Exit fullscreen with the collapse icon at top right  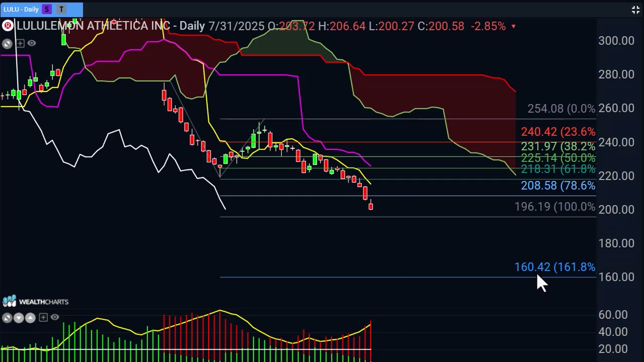(635, 10)
